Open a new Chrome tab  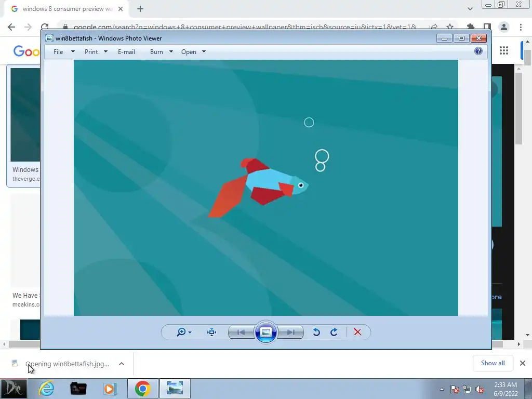pos(140,9)
